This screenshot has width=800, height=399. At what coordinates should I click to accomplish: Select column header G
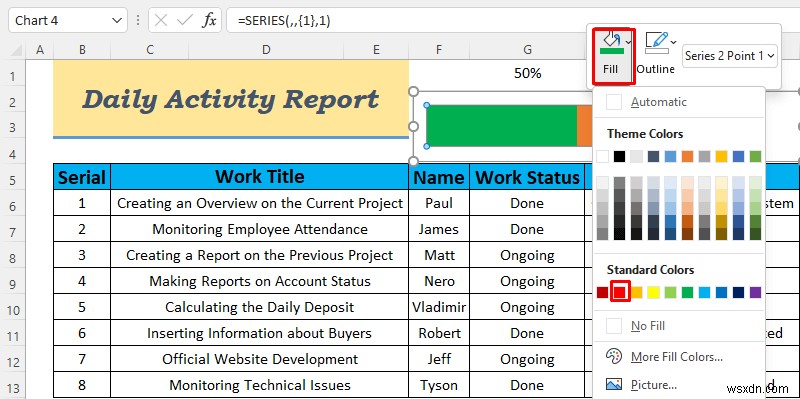click(x=527, y=49)
